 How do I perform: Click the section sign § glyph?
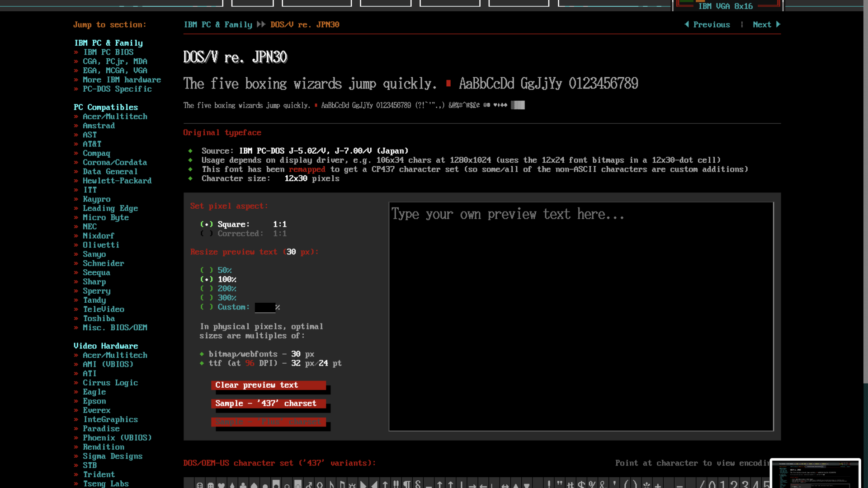(418, 483)
